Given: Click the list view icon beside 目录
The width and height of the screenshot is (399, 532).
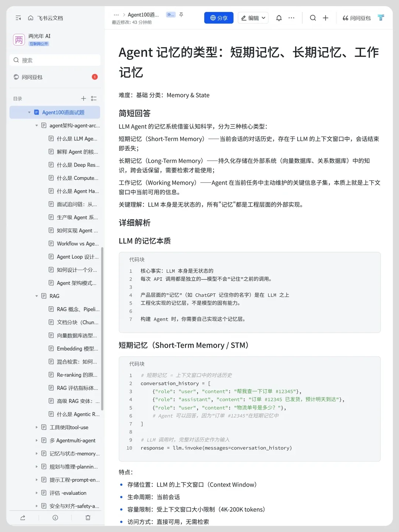Looking at the screenshot, I should 94,98.
